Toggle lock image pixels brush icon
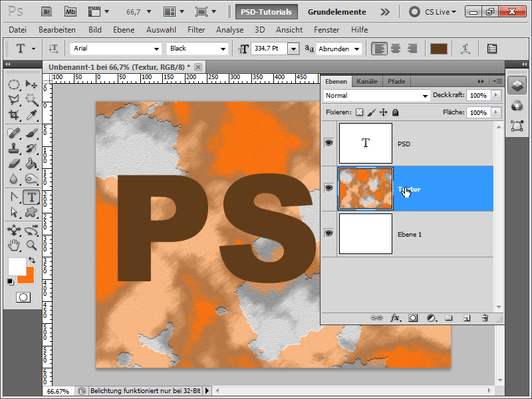This screenshot has width=532, height=399. 372,112
